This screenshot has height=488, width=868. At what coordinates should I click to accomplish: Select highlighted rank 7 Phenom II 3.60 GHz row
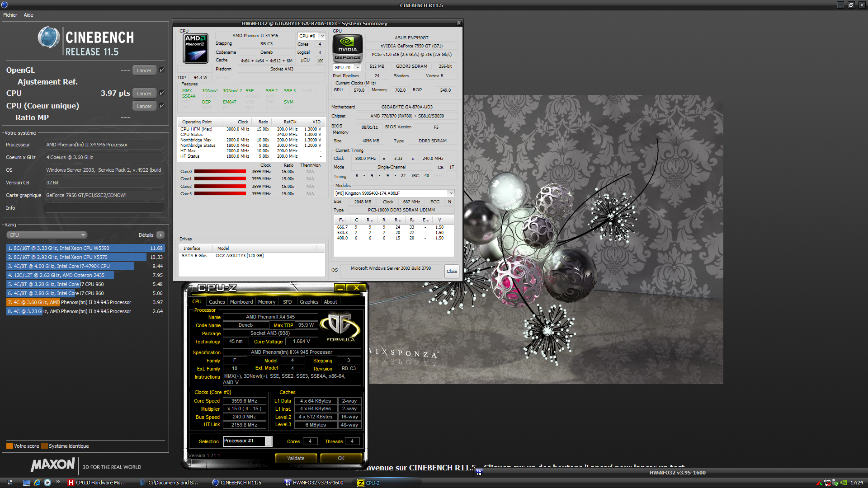[85, 302]
